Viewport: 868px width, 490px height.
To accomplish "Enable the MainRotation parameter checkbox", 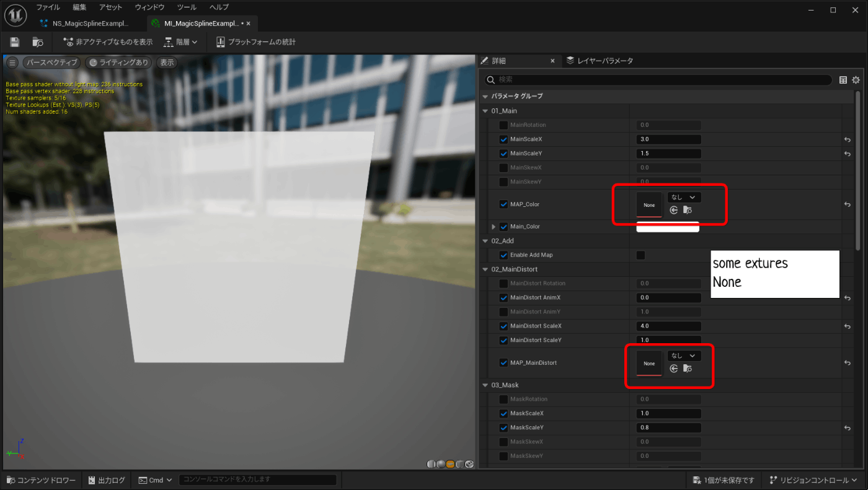I will coord(503,125).
